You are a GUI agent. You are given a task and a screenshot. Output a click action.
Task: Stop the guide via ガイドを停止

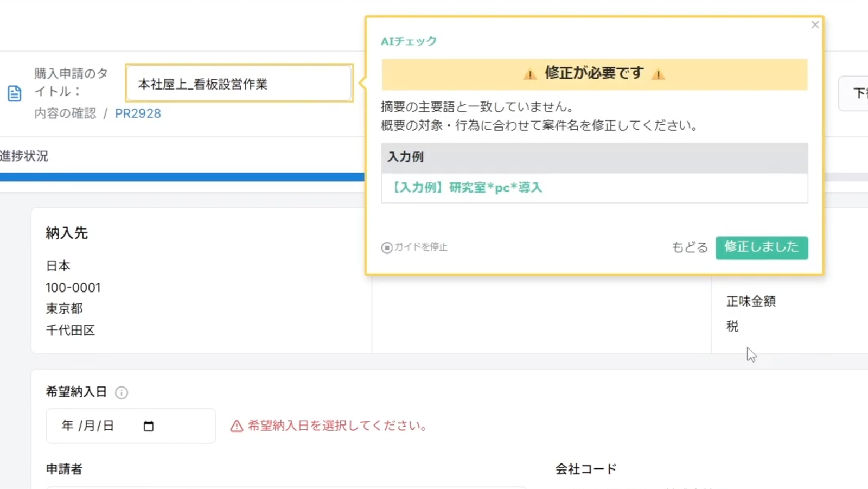tap(414, 247)
